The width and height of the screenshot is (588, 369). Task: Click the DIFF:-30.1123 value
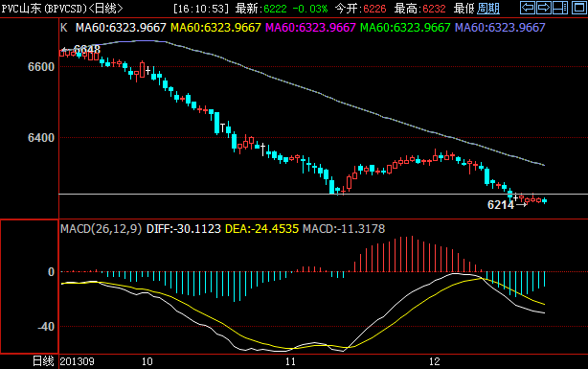click(x=183, y=229)
